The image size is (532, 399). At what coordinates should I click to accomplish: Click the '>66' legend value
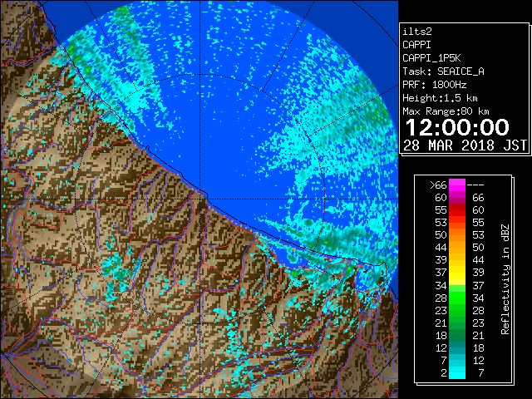[x=438, y=185]
